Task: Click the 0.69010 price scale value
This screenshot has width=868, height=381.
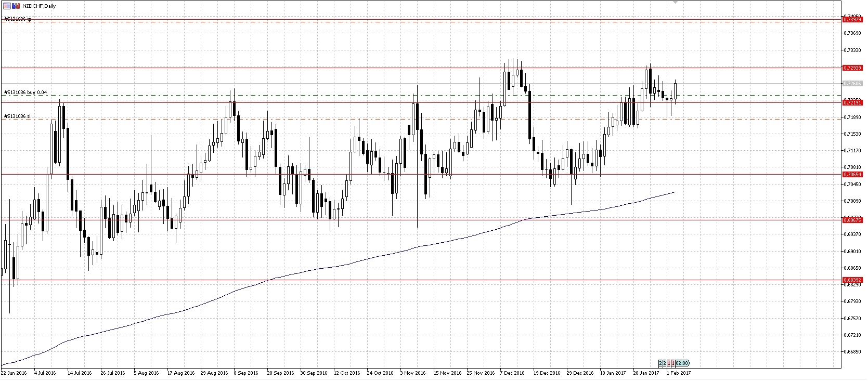Action: [x=852, y=252]
